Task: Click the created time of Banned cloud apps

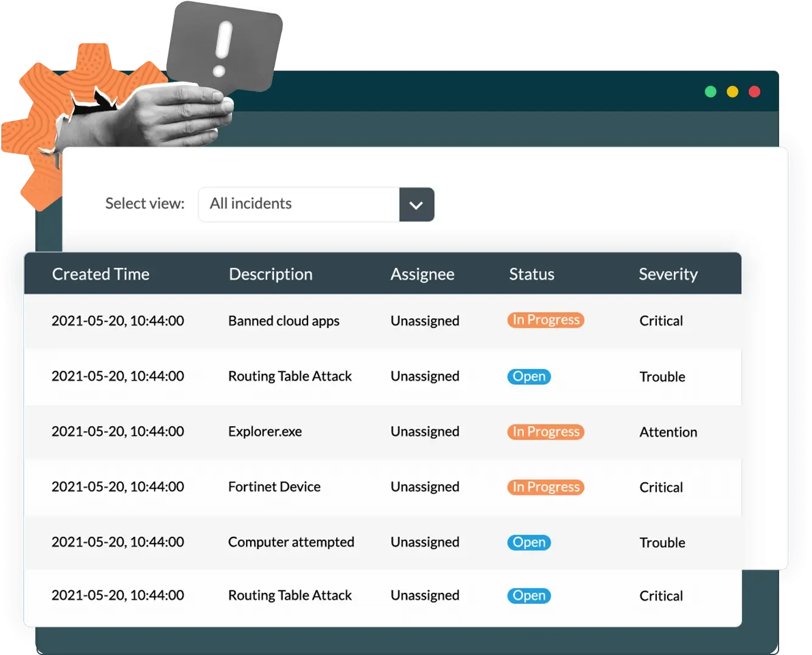Action: [x=117, y=321]
